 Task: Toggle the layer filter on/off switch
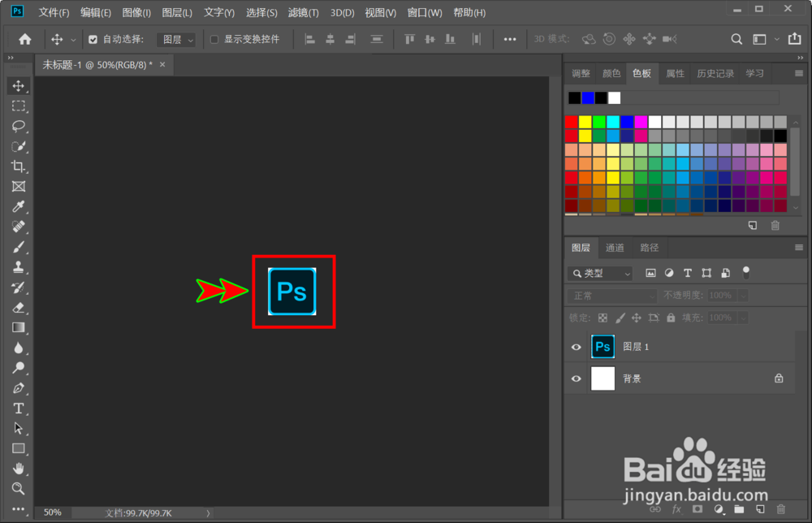[x=745, y=272]
